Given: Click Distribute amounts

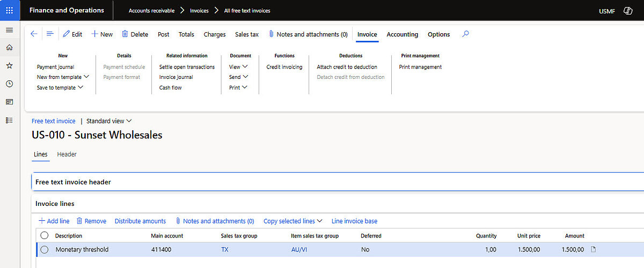Looking at the screenshot, I should tap(141, 221).
